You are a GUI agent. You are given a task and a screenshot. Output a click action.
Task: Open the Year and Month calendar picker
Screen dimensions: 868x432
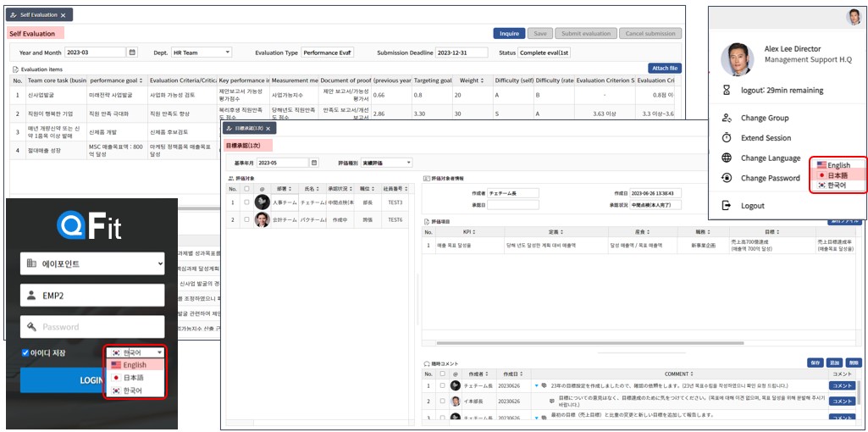click(x=132, y=53)
